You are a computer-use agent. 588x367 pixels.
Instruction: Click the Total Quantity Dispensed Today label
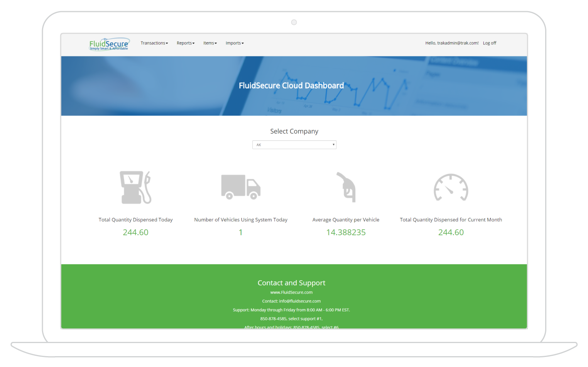tap(135, 220)
